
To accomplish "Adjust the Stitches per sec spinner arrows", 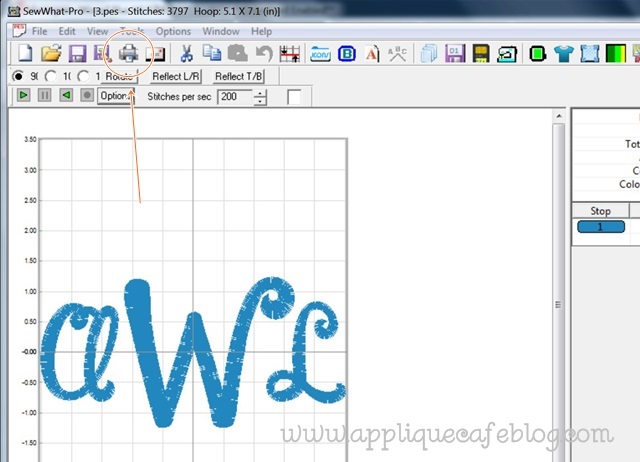I will coord(261,97).
